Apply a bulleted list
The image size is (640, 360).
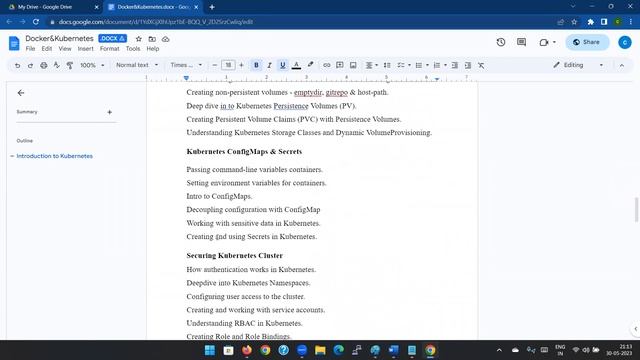(419, 65)
